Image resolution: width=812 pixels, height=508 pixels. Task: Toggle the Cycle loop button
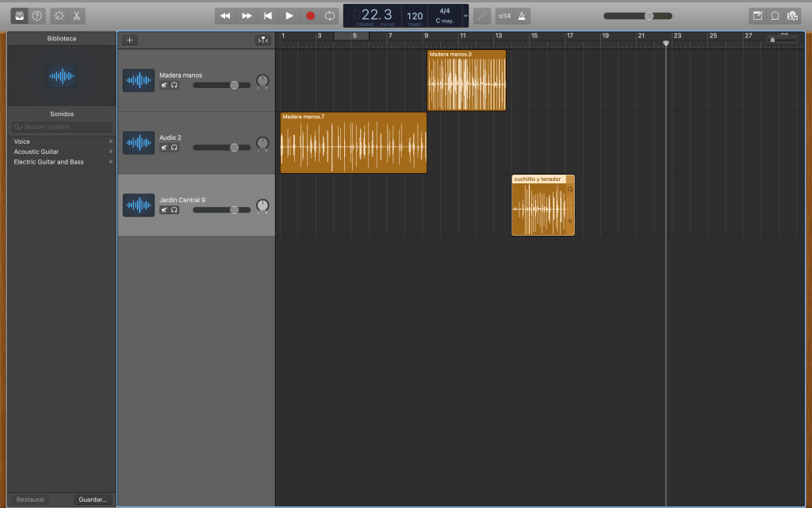[x=330, y=16]
